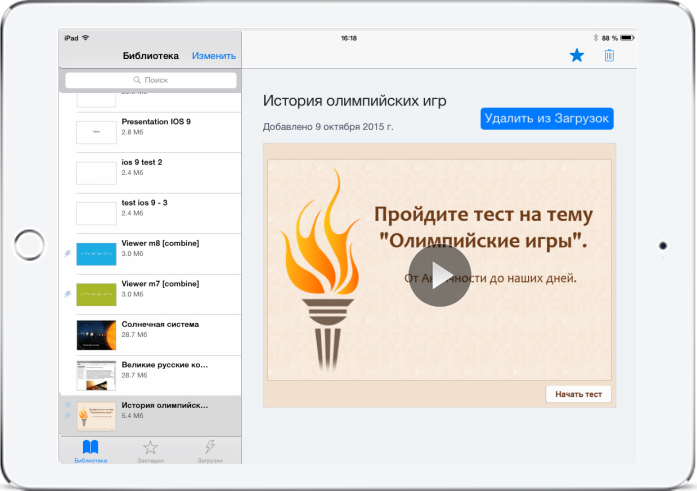Tap the Библиотека header title
The height and width of the screenshot is (491, 697).
coord(151,56)
